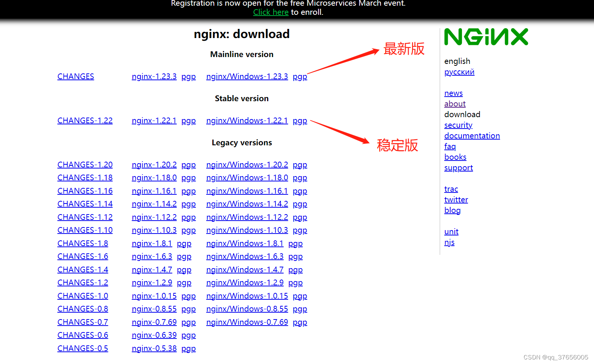The height and width of the screenshot is (364, 594).
Task: Download nginx/Windows-1.18.0
Action: click(x=247, y=178)
